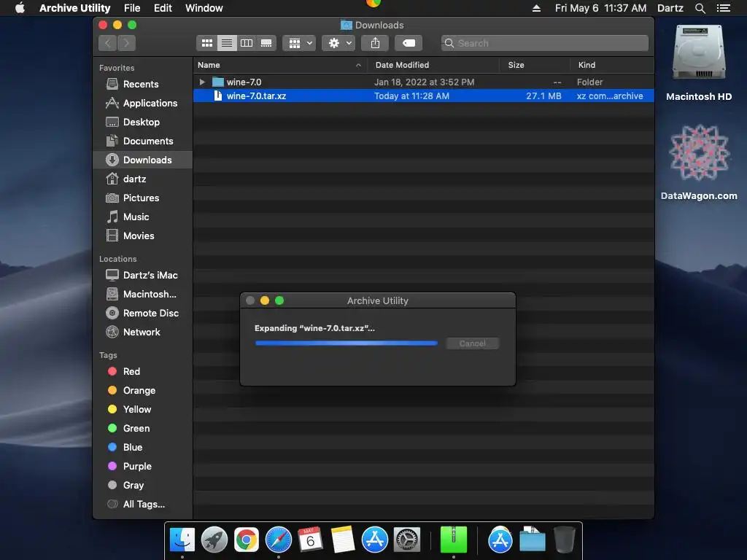Open the Window menu
The height and width of the screenshot is (560, 747).
(x=204, y=8)
